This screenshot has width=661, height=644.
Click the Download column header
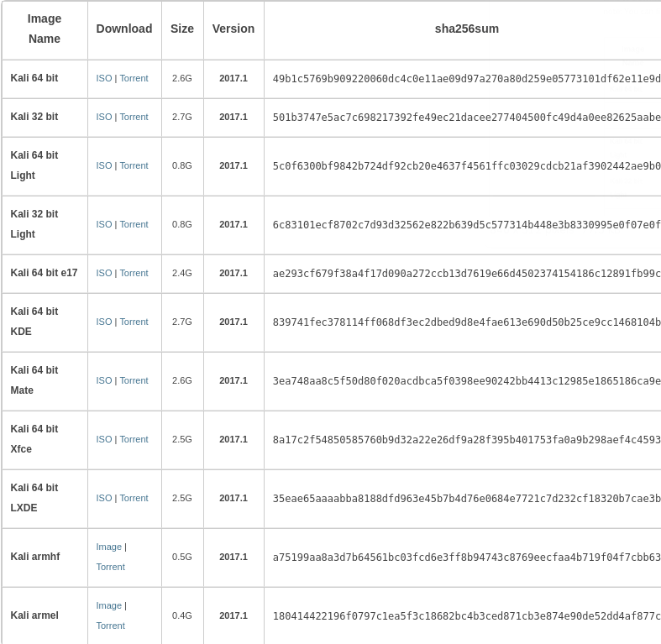(124, 29)
